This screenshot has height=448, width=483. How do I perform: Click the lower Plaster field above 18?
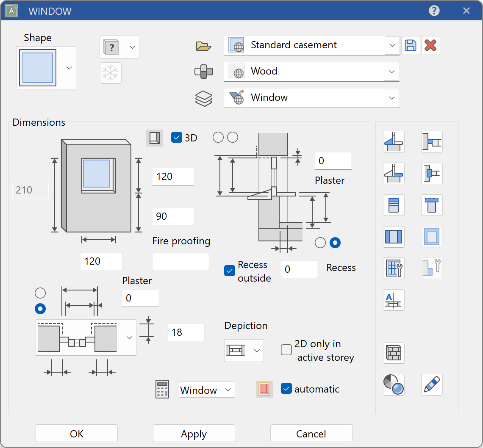point(141,298)
